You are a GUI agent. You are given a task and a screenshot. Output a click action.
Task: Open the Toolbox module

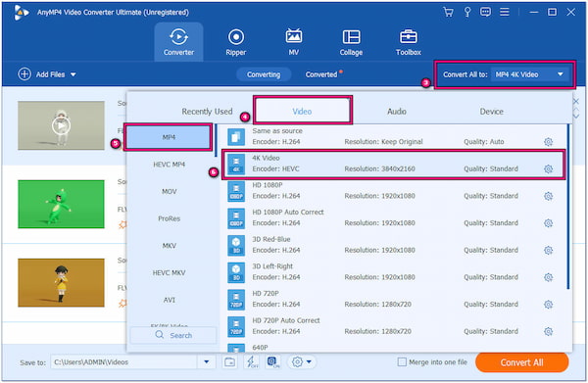409,42
